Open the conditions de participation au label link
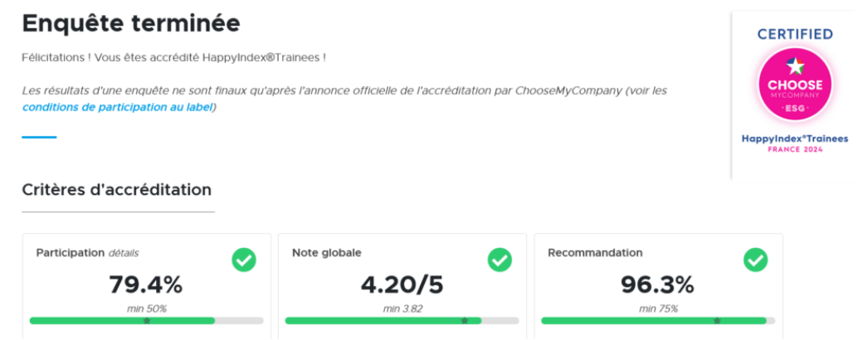This screenshot has height=340, width=868. coord(117,107)
